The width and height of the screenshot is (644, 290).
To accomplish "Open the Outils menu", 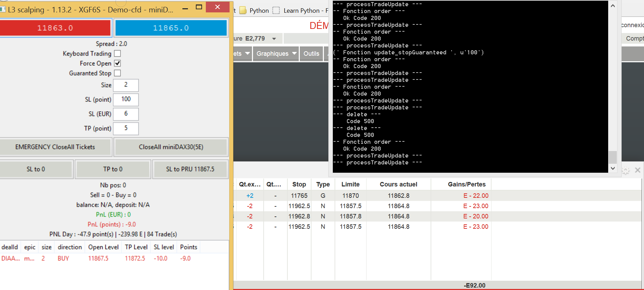I will point(311,54).
